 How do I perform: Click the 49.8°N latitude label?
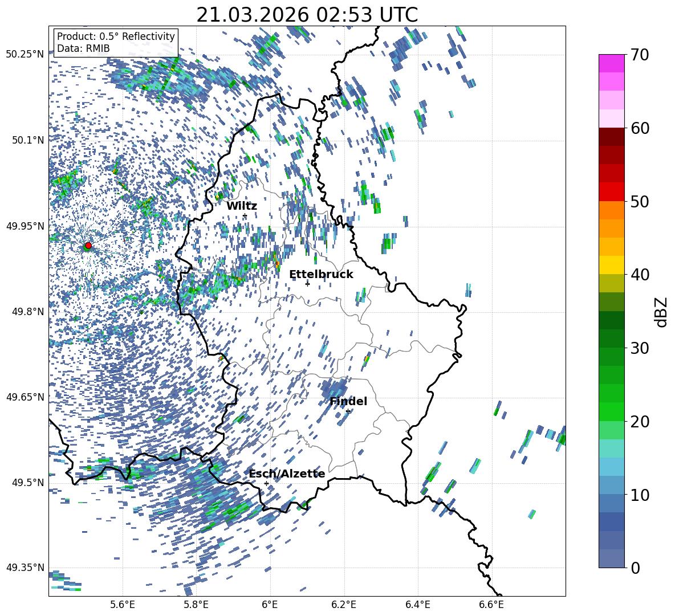tap(27, 312)
